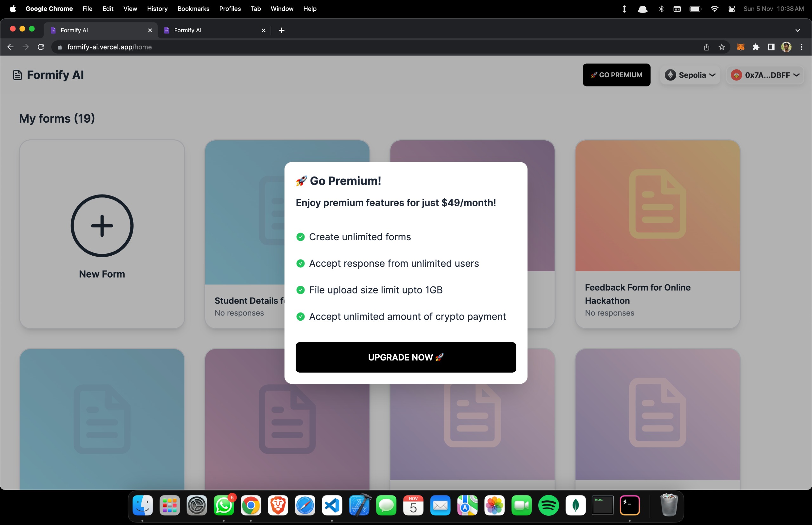
Task: Bookmark this page with the star icon
Action: (722, 47)
